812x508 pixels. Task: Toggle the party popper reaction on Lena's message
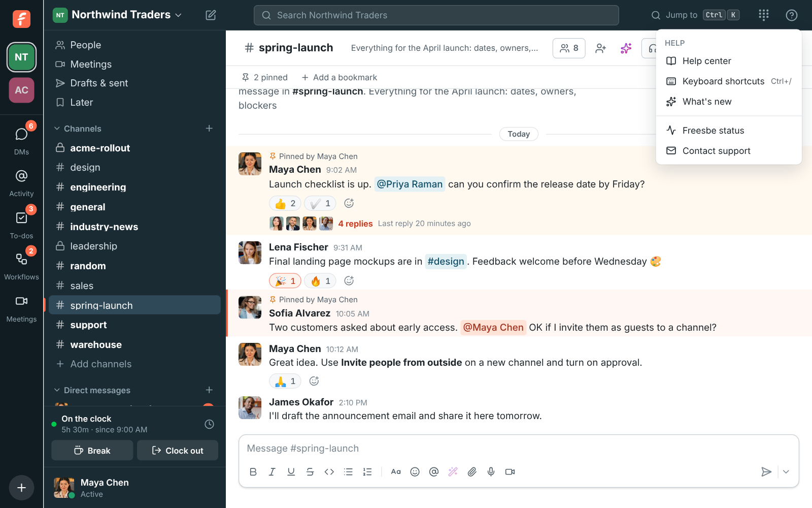[285, 281]
